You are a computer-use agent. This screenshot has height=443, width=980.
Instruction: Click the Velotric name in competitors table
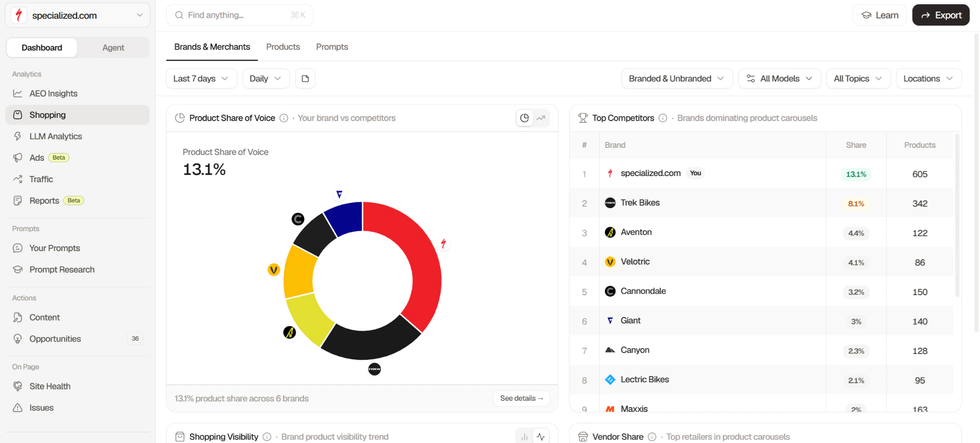635,262
